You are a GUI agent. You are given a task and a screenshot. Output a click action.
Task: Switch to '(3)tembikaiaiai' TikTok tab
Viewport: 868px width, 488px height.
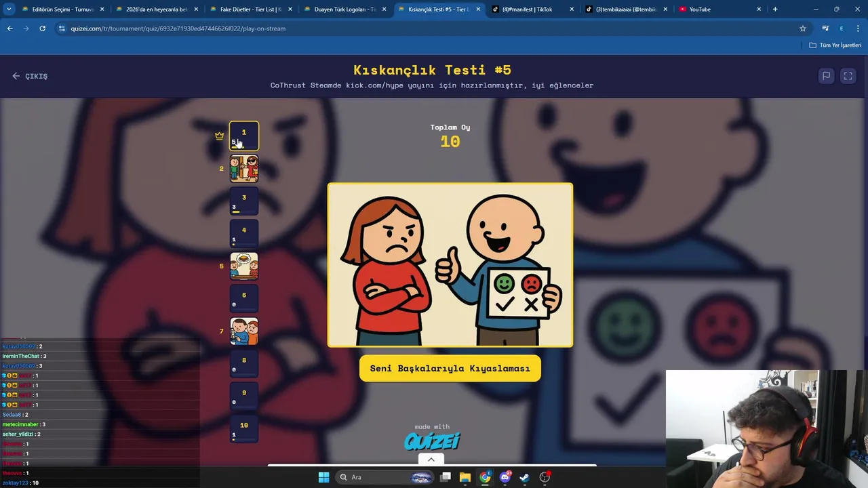click(626, 9)
